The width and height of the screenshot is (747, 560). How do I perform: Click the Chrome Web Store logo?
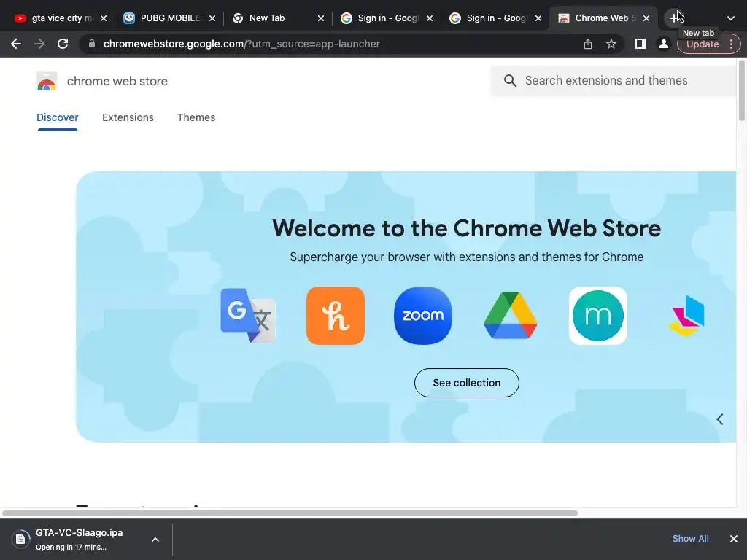coord(47,82)
